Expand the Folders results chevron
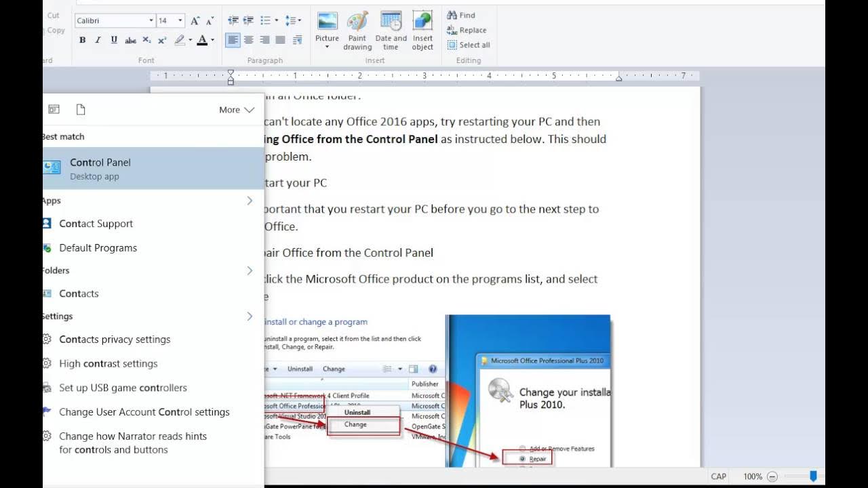This screenshot has width=868, height=488. pos(250,270)
